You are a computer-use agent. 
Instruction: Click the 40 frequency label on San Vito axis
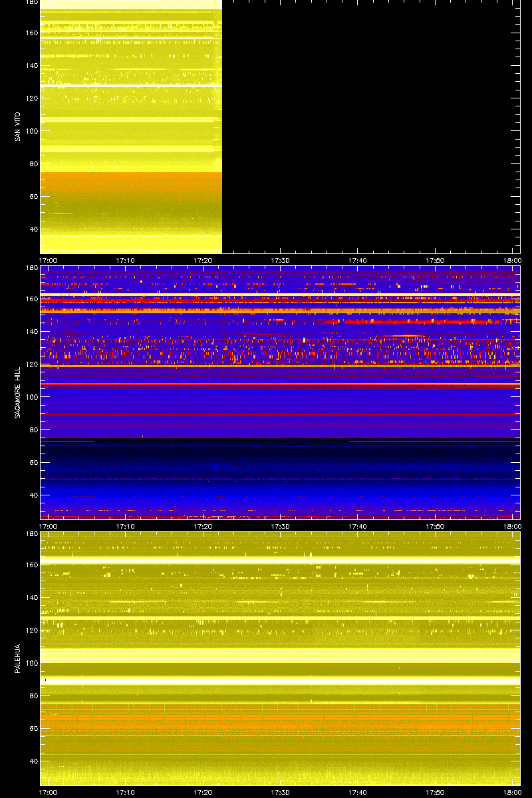(x=34, y=229)
